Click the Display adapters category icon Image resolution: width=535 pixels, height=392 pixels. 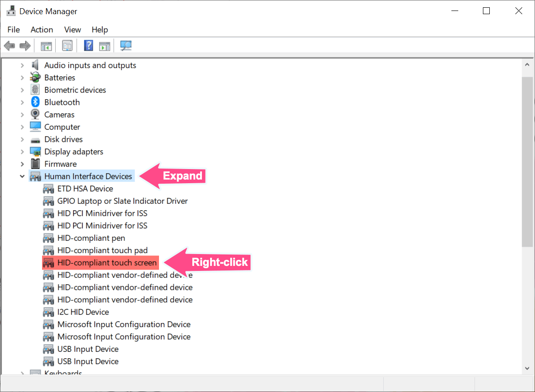point(35,151)
